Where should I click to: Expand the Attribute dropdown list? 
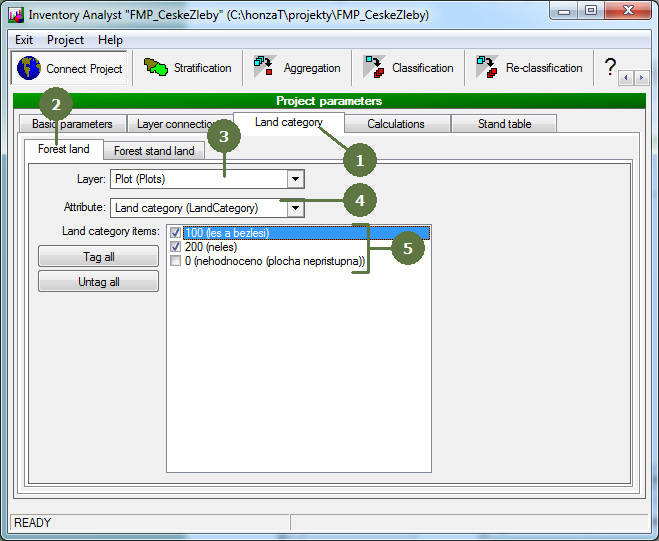click(295, 208)
